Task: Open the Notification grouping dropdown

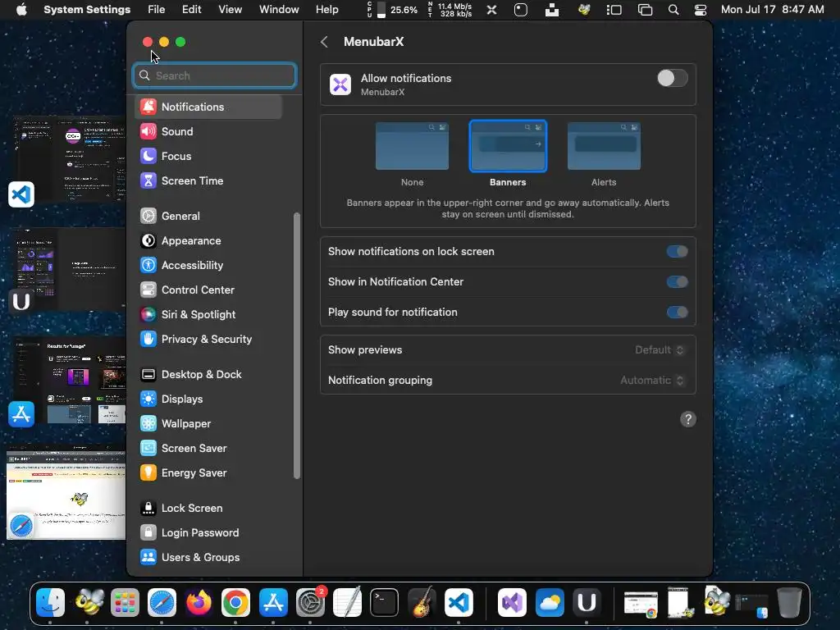Action: click(x=652, y=381)
